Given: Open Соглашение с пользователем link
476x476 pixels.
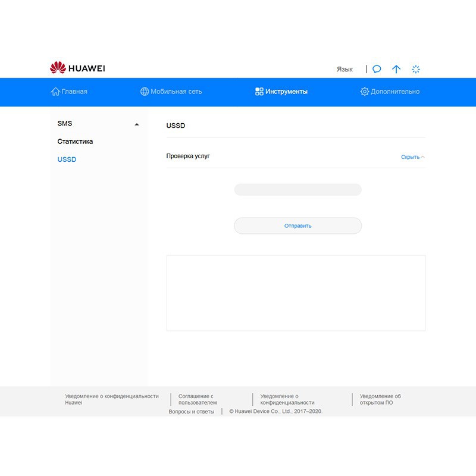Looking at the screenshot, I should click(198, 399).
